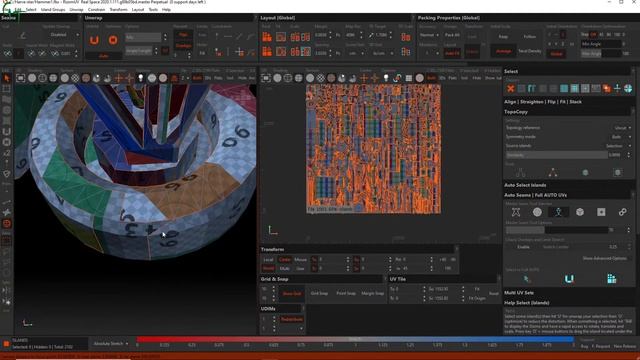The height and width of the screenshot is (360, 640).
Task: Click the square Hard Surface auto seams icon
Action: 601,212
